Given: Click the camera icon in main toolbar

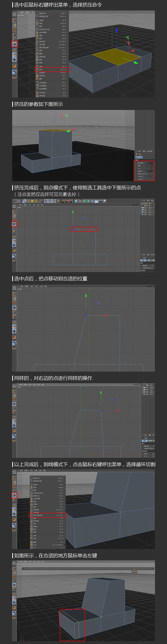Looking at the screenshot, I should tap(101, 201).
